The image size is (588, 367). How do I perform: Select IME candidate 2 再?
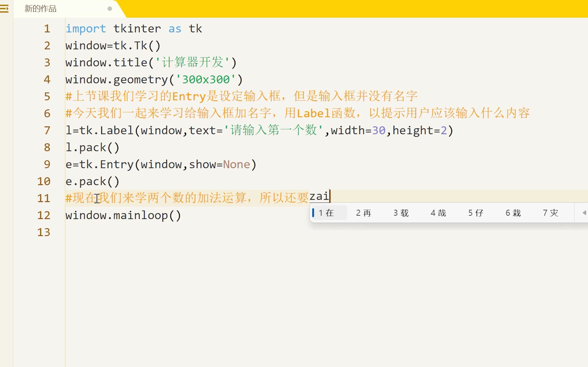point(364,213)
